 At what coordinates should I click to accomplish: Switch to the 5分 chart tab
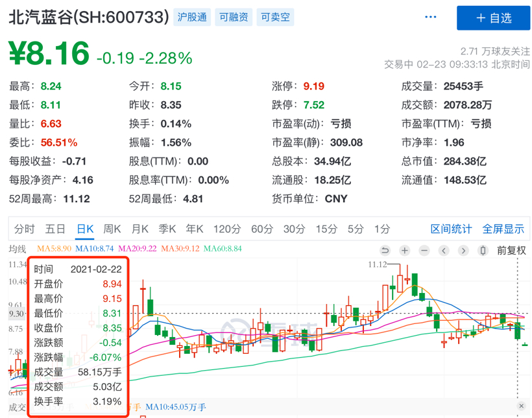coord(356,229)
